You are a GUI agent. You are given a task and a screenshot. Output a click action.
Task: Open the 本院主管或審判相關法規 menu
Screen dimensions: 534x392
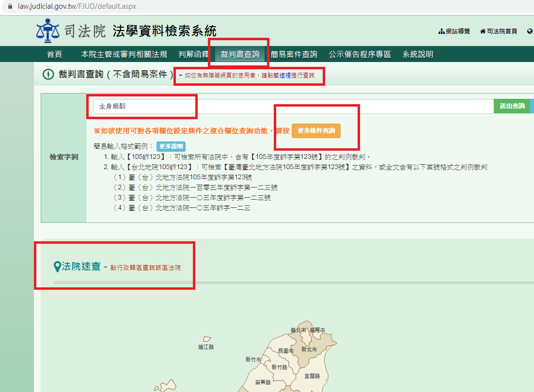[124, 54]
